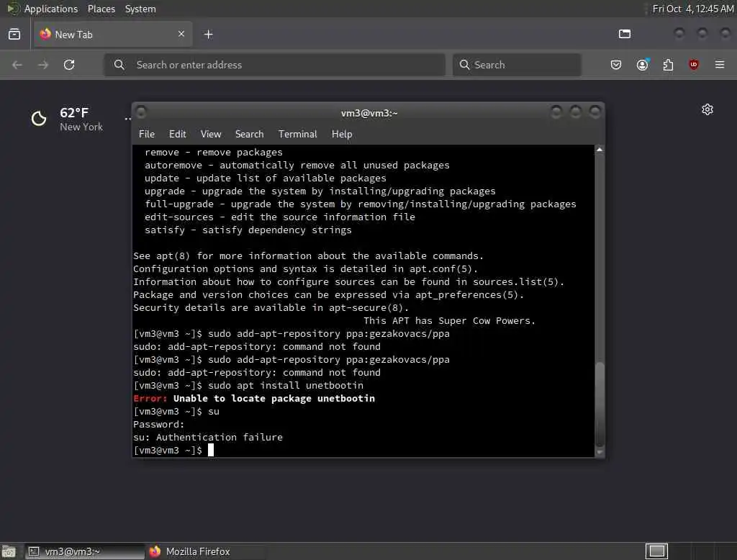Click the clock showing Fri Oct 4
The image size is (737, 560).
(693, 9)
